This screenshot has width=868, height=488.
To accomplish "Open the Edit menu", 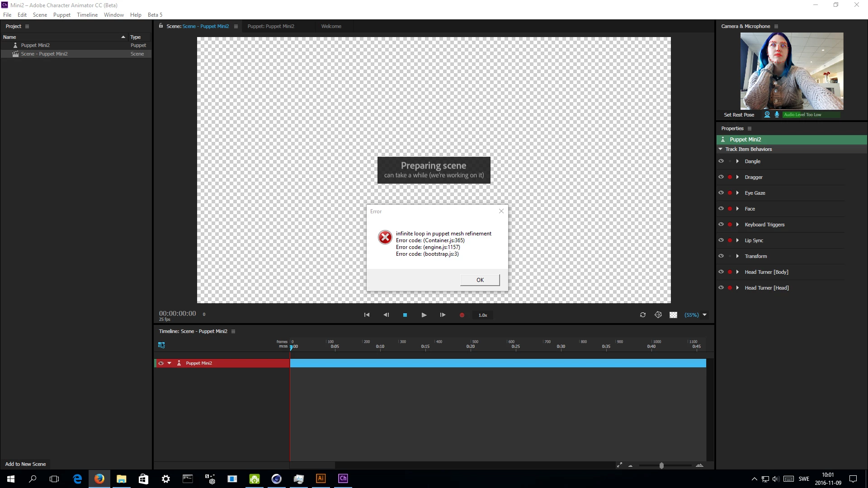I will pyautogui.click(x=22, y=15).
